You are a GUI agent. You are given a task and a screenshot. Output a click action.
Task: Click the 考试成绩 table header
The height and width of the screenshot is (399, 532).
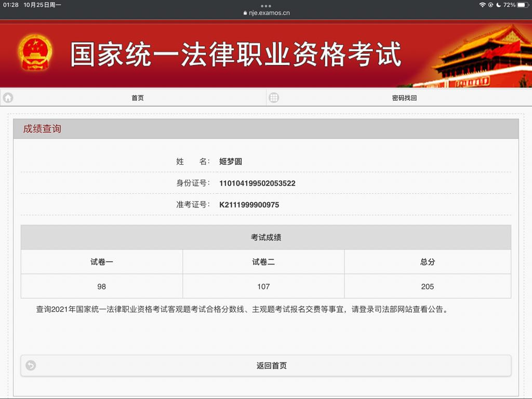pyautogui.click(x=266, y=237)
